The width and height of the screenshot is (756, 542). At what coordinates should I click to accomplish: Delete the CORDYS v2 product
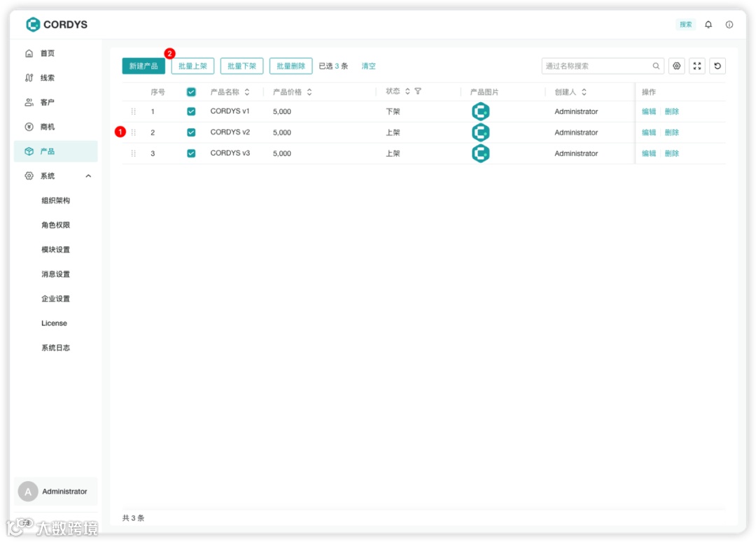(x=671, y=132)
